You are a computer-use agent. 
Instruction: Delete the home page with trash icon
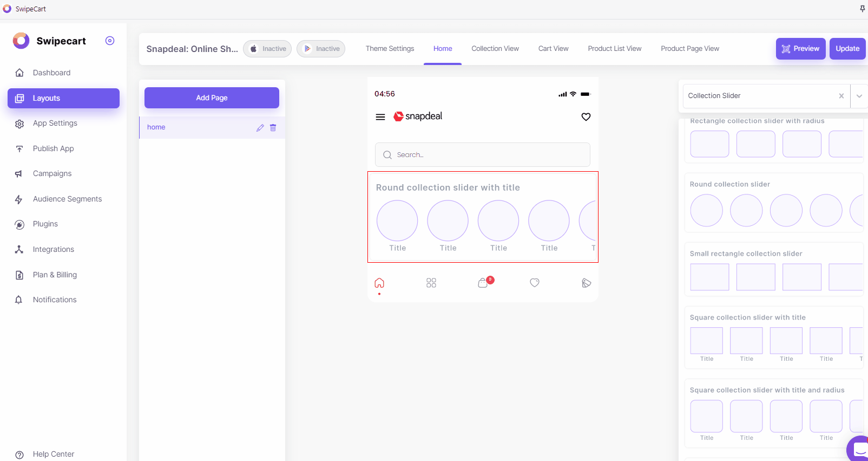pyautogui.click(x=273, y=128)
